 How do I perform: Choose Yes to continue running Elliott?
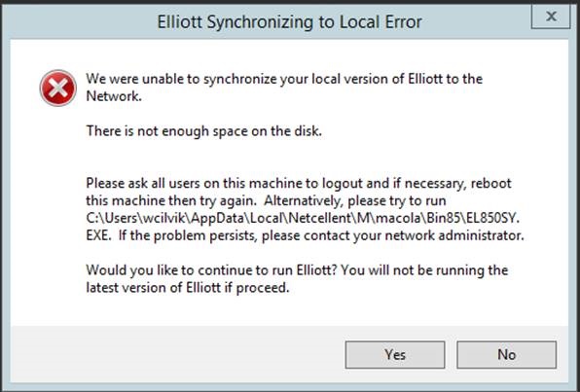(x=395, y=355)
